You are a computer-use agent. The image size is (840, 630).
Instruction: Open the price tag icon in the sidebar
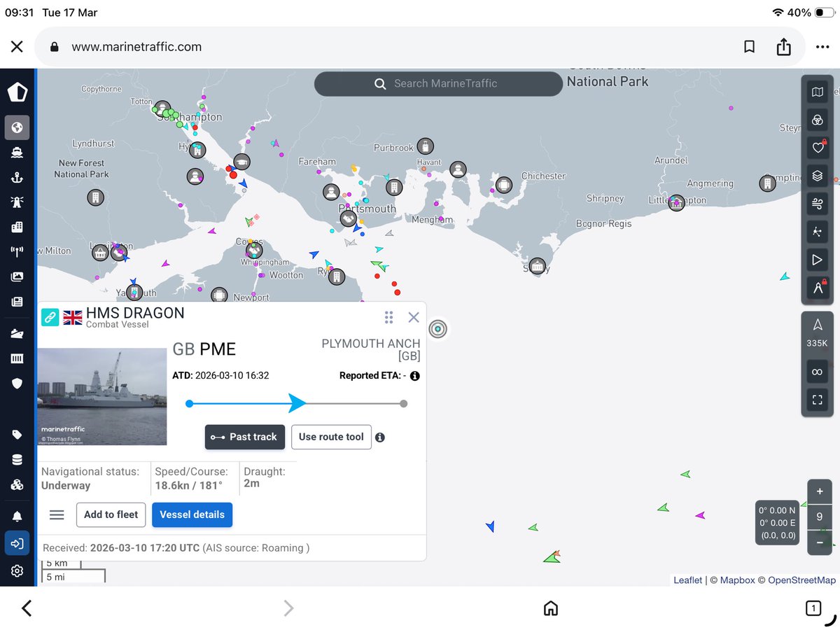pos(17,435)
